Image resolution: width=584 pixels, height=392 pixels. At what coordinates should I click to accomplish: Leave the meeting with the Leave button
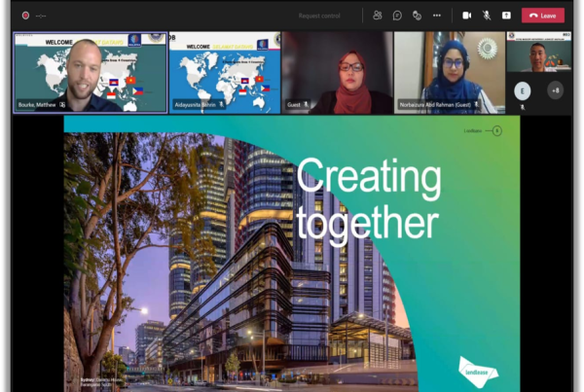point(543,16)
